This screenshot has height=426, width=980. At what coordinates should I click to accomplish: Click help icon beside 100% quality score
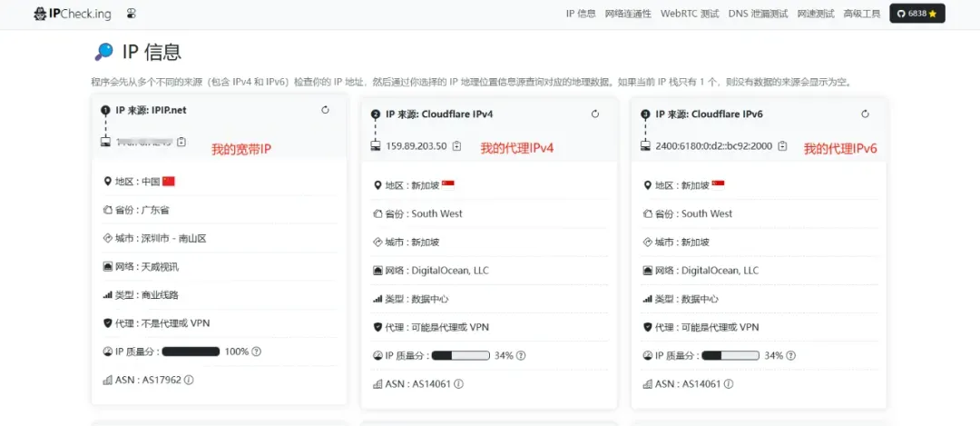257,352
